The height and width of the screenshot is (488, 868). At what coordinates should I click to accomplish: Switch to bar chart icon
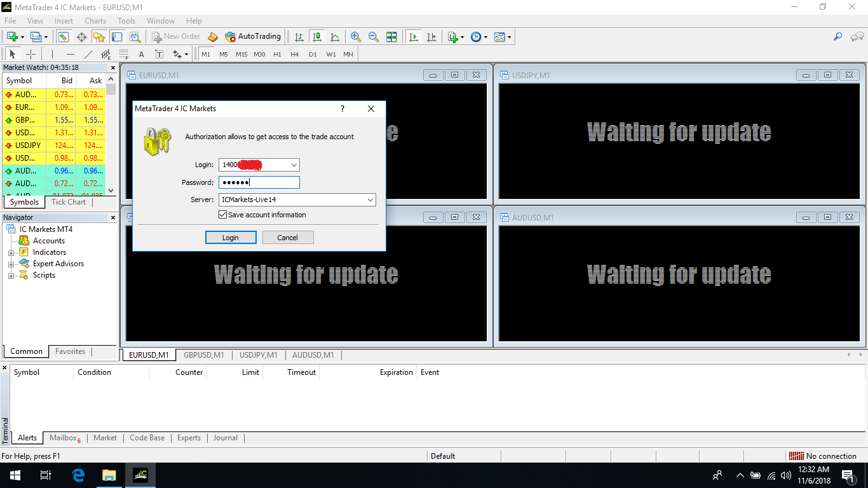[x=299, y=37]
